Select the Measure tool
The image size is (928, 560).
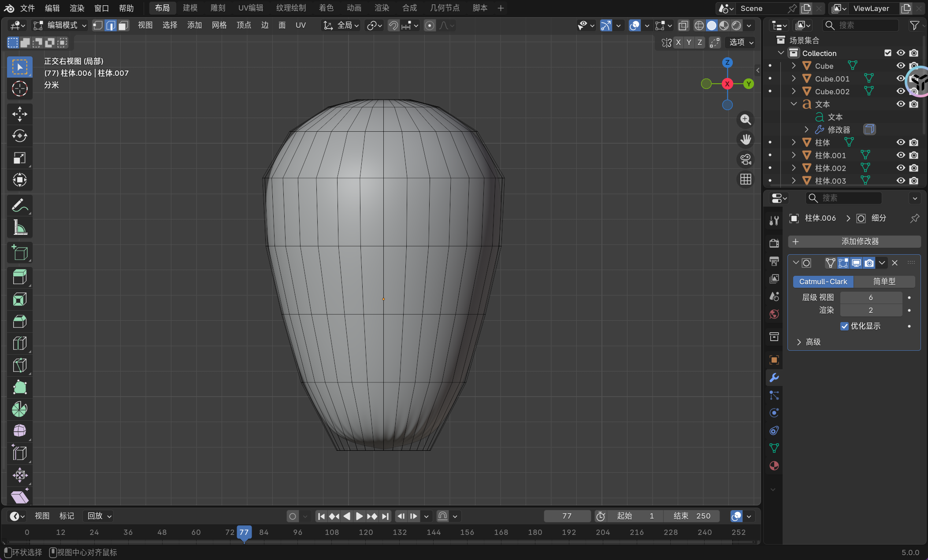19,227
